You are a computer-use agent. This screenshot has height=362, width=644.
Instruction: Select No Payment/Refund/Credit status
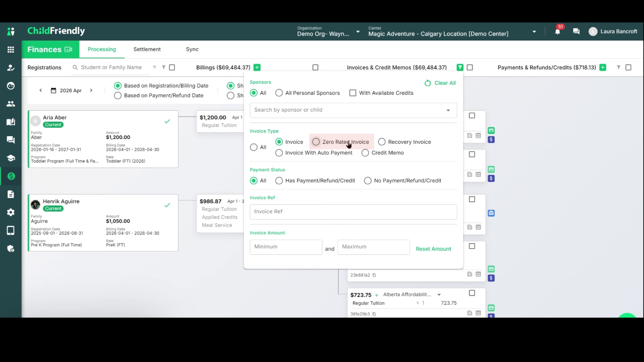[368, 181]
